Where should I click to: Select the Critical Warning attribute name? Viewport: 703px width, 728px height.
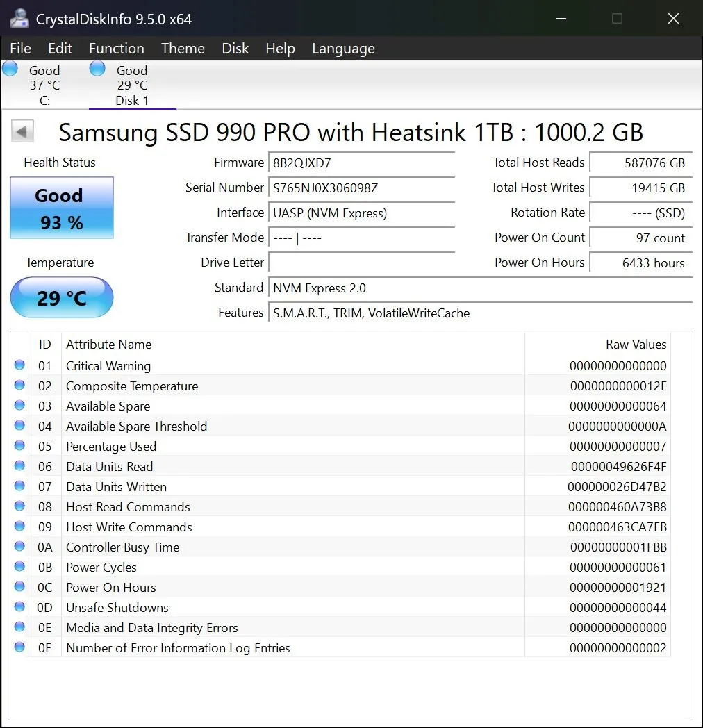(108, 366)
